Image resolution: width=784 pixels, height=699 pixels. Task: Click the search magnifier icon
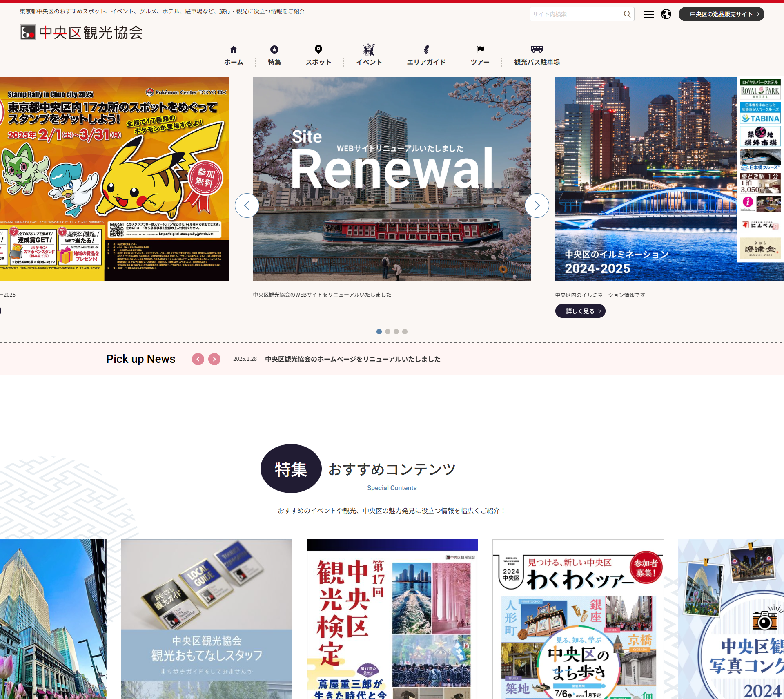pyautogui.click(x=626, y=14)
